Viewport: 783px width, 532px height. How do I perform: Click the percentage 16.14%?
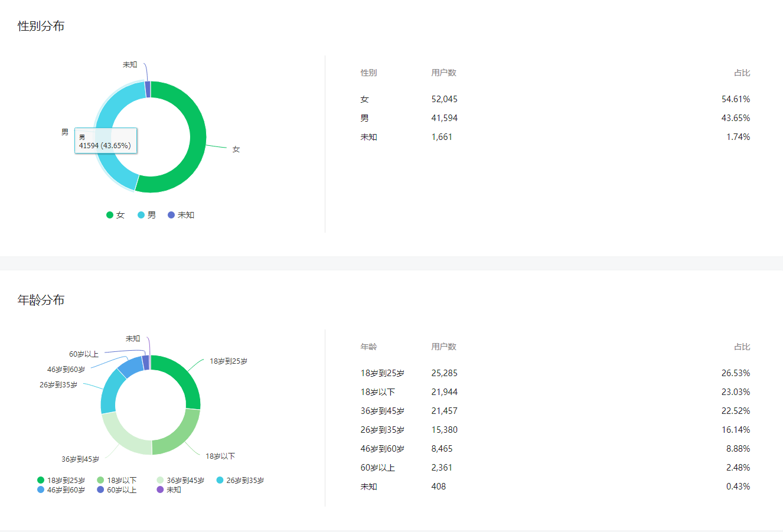736,430
